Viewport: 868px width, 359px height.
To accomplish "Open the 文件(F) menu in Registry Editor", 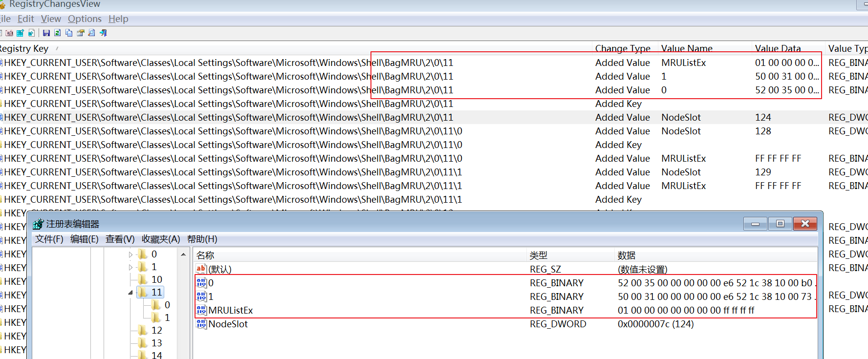I will coord(49,239).
